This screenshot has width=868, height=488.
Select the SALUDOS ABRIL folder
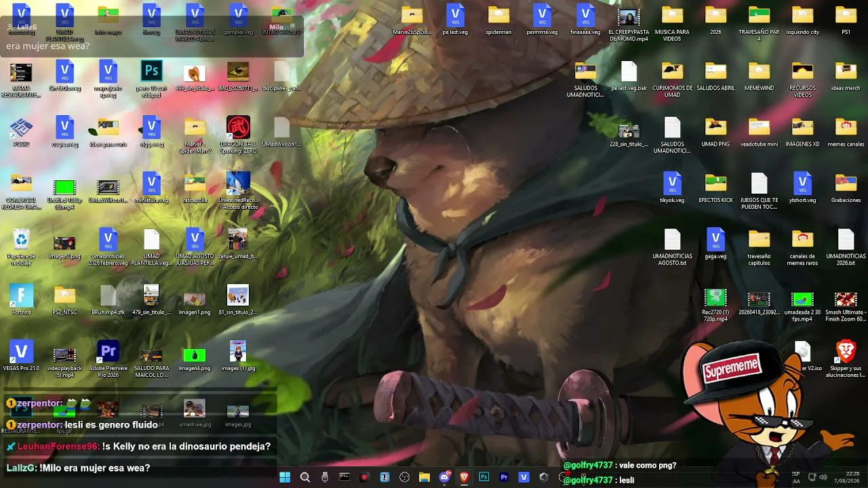[715, 75]
